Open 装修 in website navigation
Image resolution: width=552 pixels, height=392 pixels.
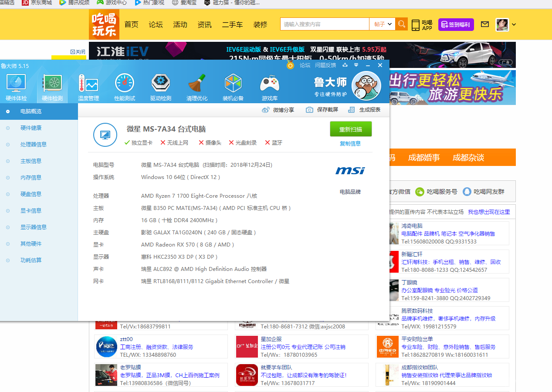261,25
